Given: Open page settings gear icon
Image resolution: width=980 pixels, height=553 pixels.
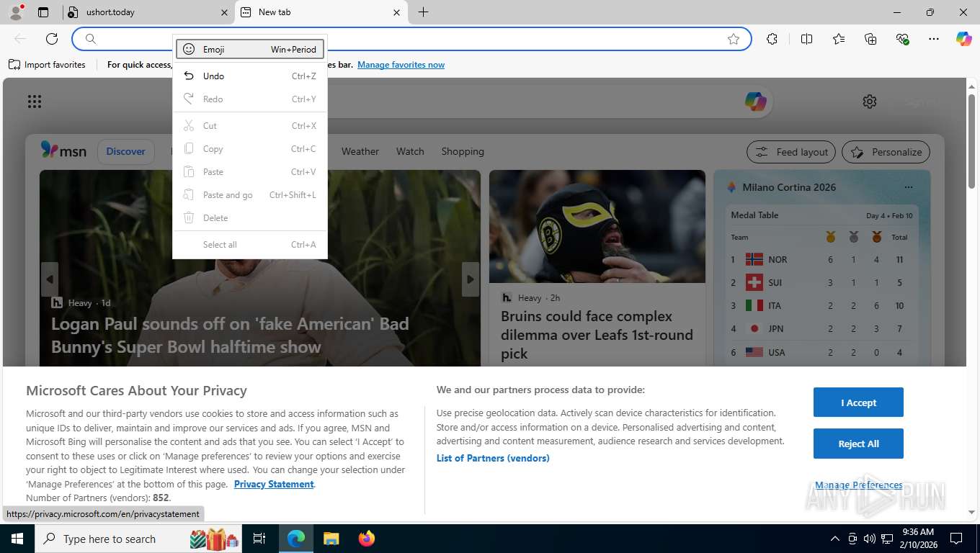Looking at the screenshot, I should [870, 102].
